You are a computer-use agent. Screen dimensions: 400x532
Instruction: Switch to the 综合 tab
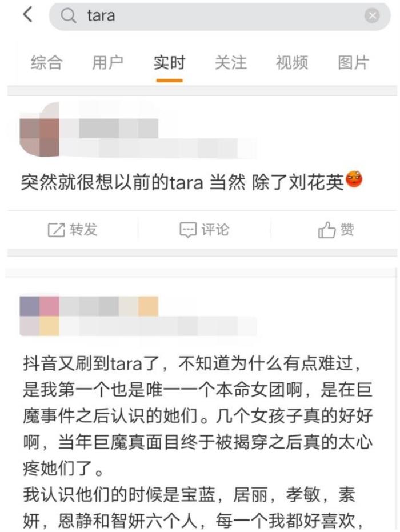[46, 63]
